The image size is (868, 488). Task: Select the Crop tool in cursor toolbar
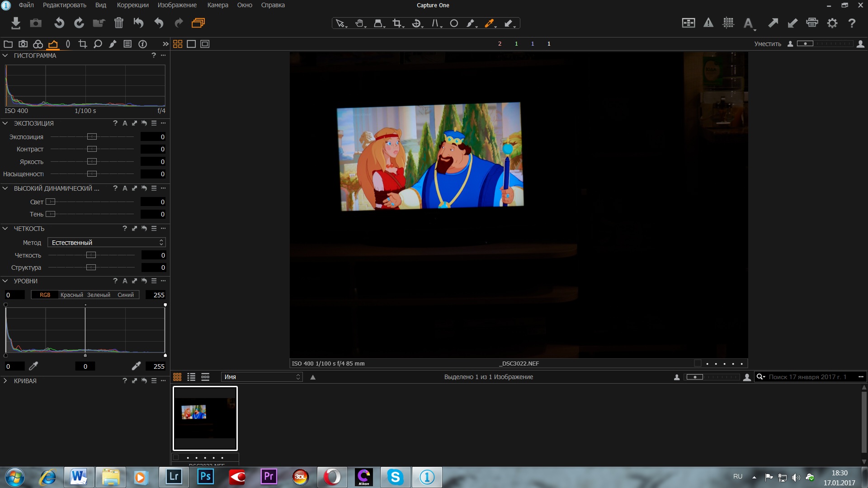click(x=397, y=23)
